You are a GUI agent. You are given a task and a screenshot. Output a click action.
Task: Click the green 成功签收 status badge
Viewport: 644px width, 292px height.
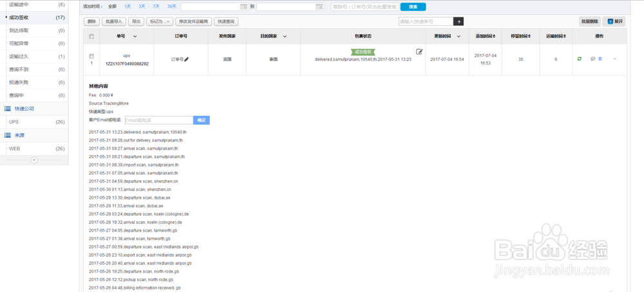coord(363,52)
